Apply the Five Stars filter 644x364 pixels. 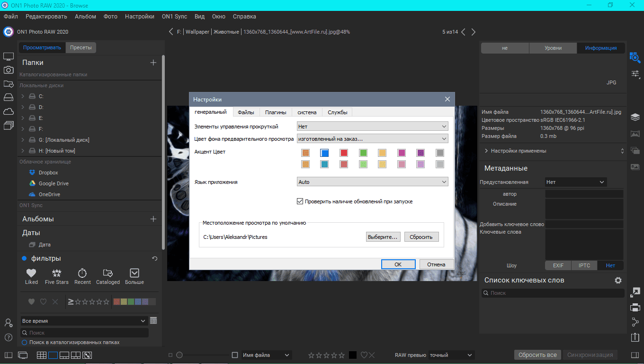coord(56,276)
